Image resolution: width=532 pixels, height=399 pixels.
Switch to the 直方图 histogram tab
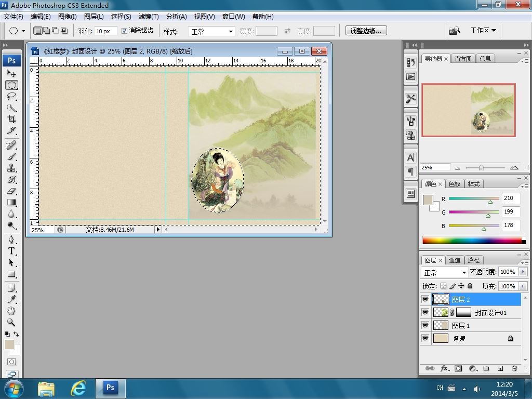coord(463,59)
